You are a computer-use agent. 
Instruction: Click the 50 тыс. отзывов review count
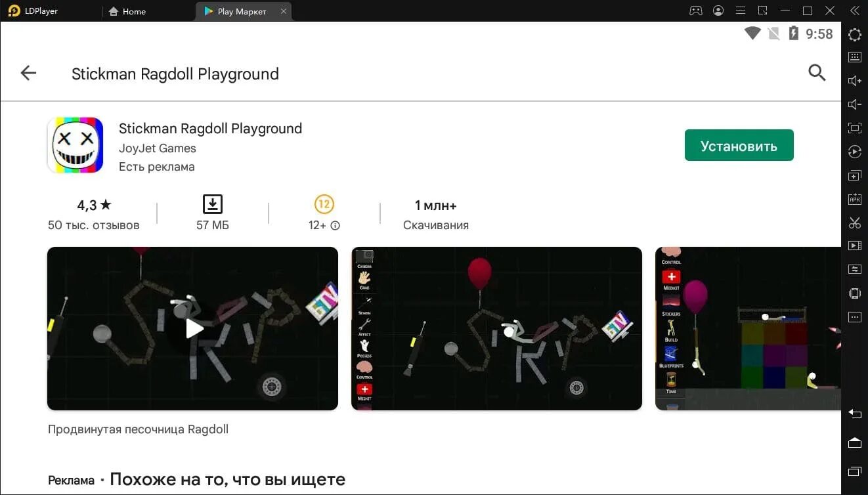click(94, 225)
